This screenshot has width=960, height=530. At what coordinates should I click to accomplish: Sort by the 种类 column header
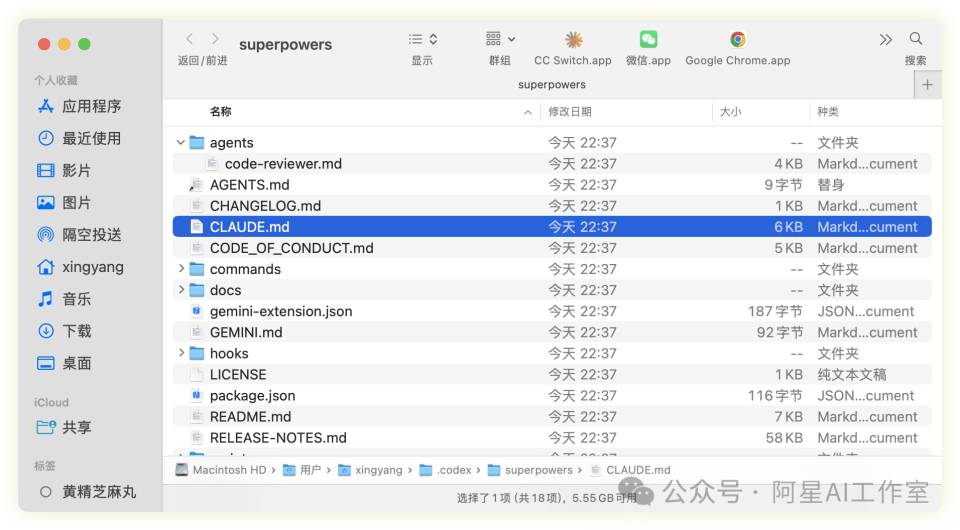(x=828, y=111)
